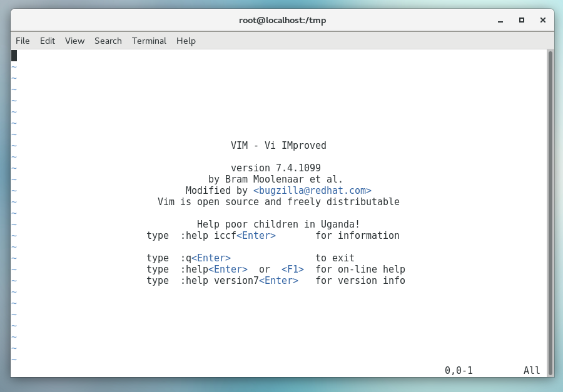Click the 'version 7.4.1099' text
Screen dimensions: 563x392
[x=276, y=168]
